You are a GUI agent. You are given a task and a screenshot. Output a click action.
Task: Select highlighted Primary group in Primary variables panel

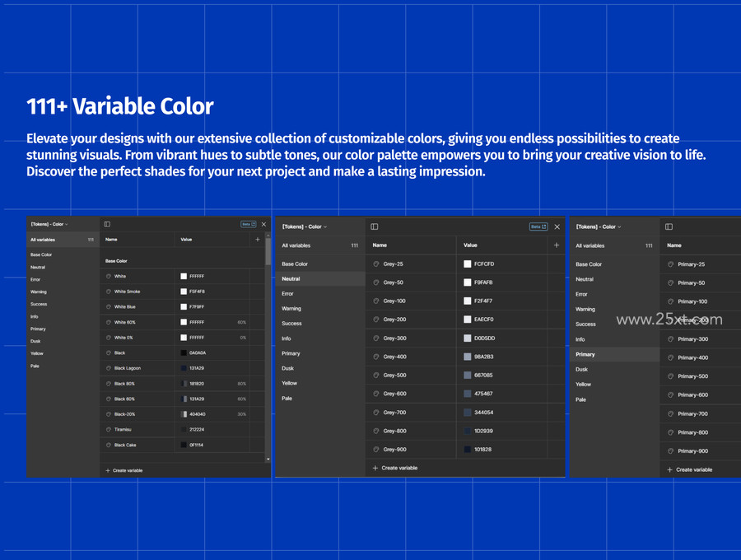point(614,354)
